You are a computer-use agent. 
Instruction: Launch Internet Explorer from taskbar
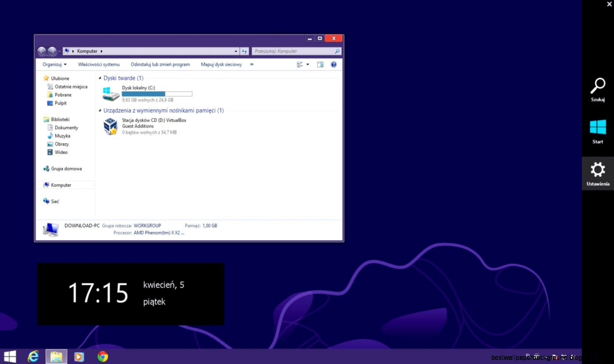[33, 357]
